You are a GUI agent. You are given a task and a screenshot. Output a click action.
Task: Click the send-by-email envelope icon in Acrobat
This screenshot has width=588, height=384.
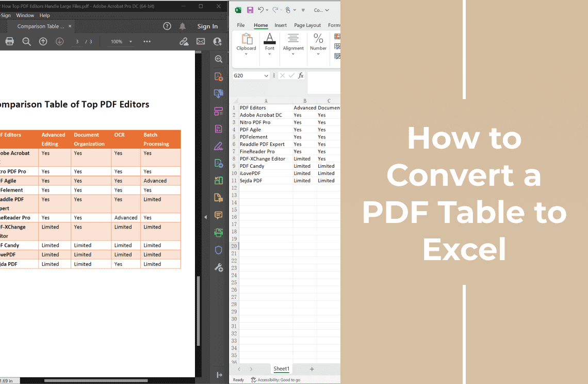pos(201,41)
